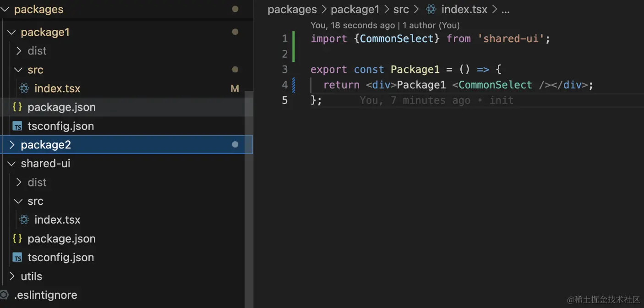The height and width of the screenshot is (308, 644).
Task: Select the utils folder label
Action: 31,276
